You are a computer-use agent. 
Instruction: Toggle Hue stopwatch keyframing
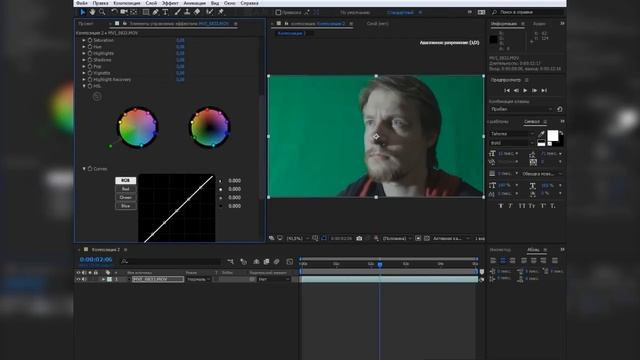click(x=90, y=47)
